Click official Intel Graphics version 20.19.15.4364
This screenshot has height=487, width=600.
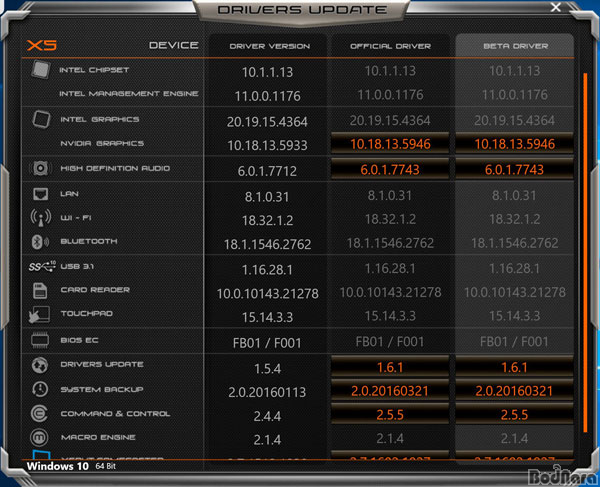390,121
